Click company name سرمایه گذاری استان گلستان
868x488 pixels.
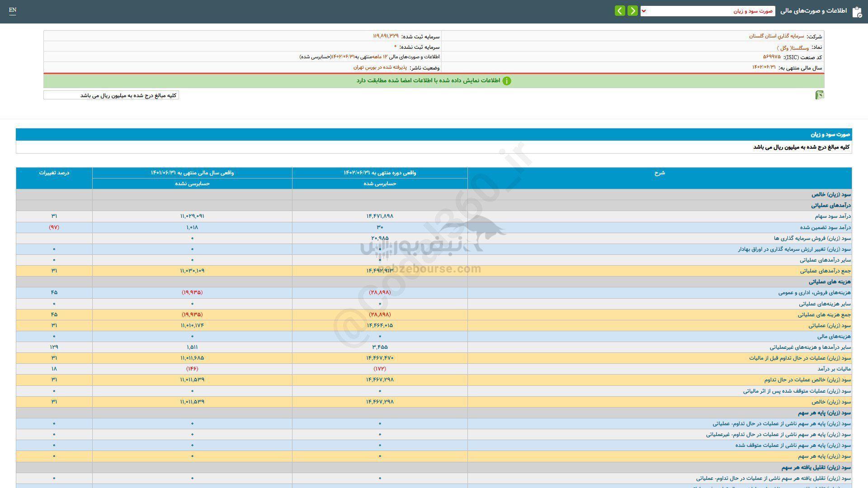click(x=776, y=36)
